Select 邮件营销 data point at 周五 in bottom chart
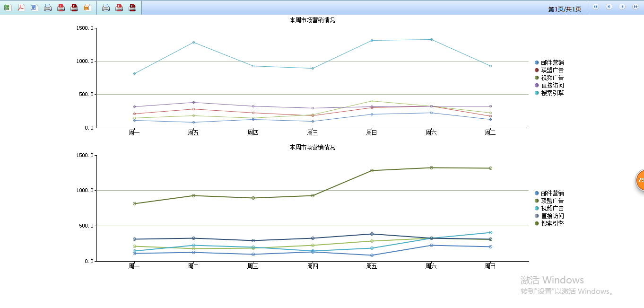 tap(372, 255)
